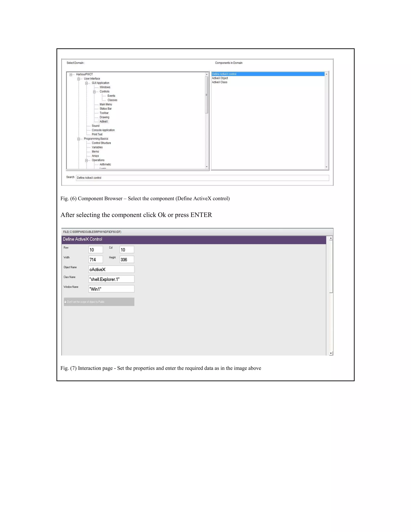
Task: Select ActiveX Class component in list
Action: [x=219, y=82]
